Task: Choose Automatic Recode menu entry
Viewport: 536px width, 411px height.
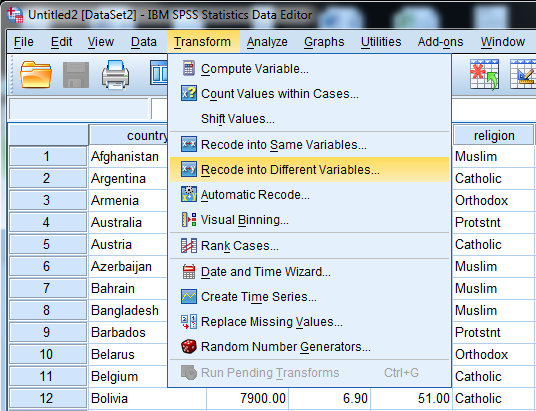Action: 309,194
